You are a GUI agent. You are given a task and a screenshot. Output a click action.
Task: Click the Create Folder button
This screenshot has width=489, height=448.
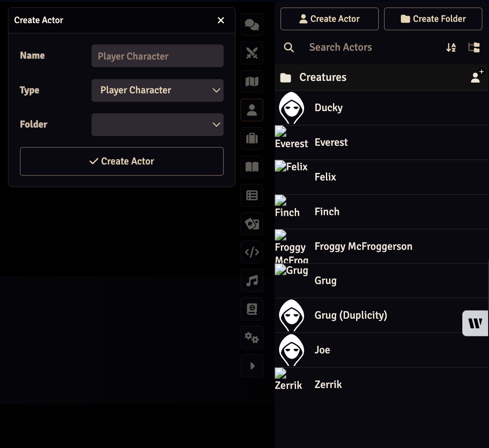(433, 19)
